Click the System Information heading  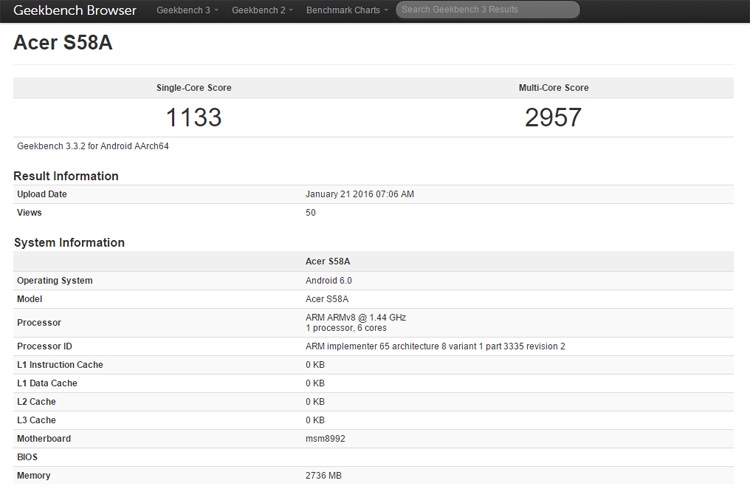69,243
